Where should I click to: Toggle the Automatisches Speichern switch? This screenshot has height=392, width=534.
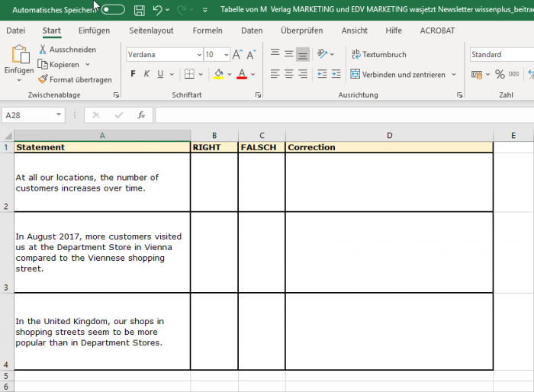tap(113, 10)
